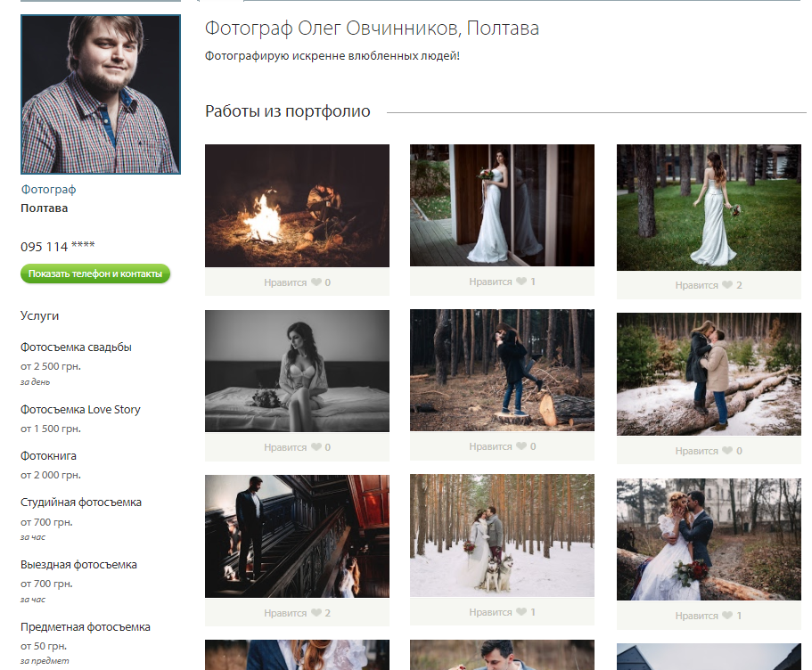Click heart icon under bride at doorway photo
The image size is (812, 670).
click(x=521, y=282)
